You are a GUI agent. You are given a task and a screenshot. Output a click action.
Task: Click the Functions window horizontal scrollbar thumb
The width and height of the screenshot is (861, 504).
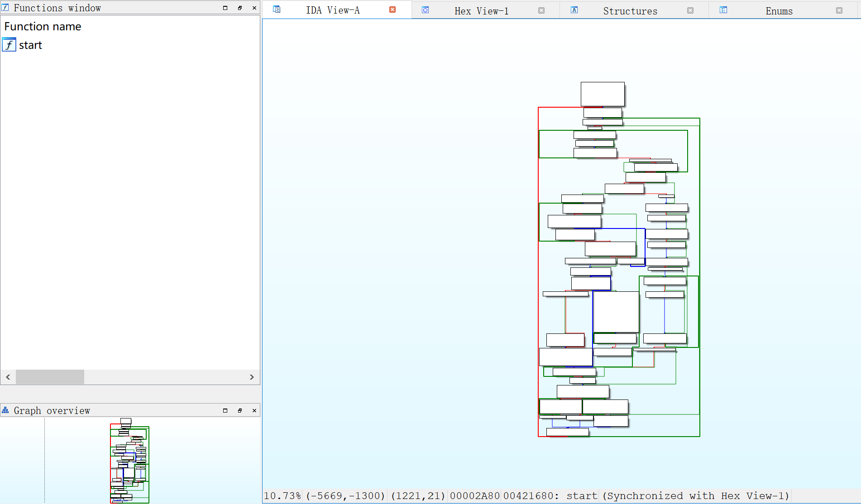[50, 377]
